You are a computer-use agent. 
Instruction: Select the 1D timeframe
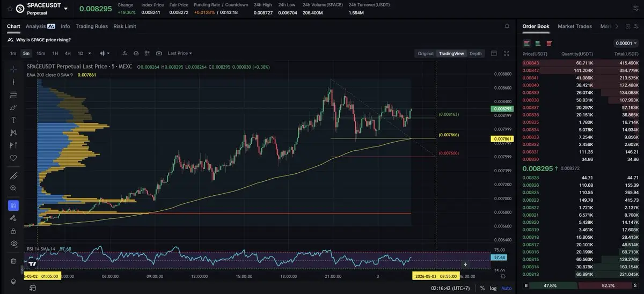coord(80,54)
